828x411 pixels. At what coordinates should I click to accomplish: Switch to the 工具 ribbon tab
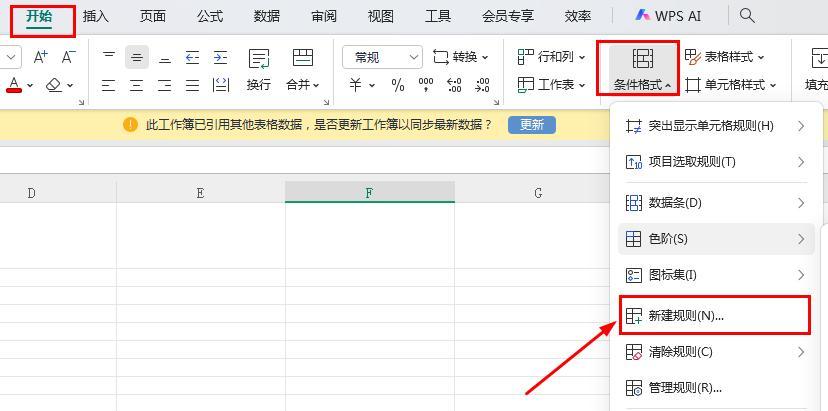pyautogui.click(x=438, y=16)
